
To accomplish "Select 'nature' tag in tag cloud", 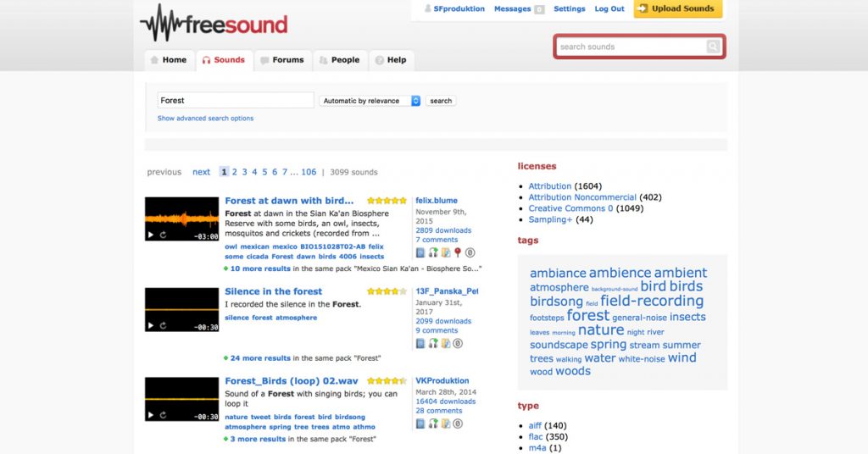I will [x=601, y=330].
